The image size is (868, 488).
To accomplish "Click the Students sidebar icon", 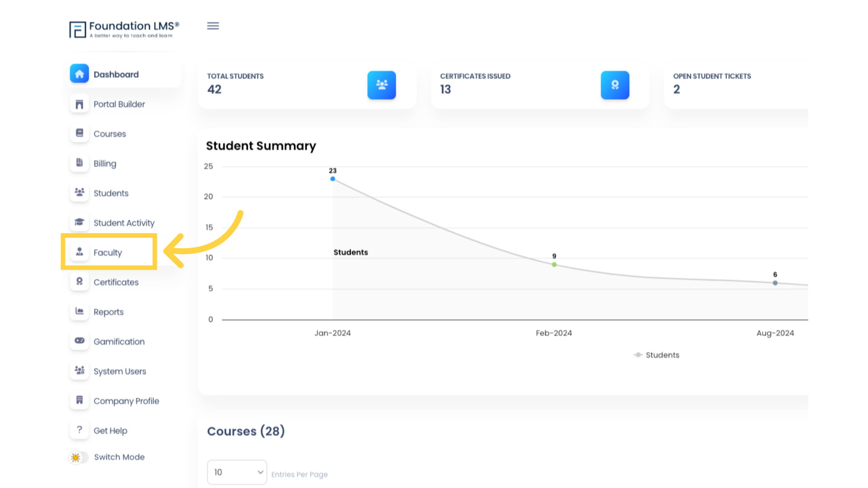I will [79, 192].
